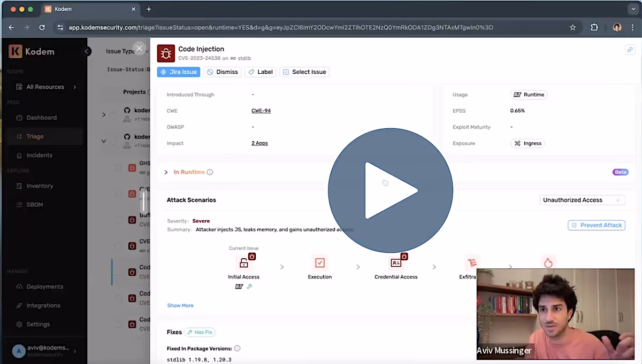Click the Code Injection bug icon

(x=166, y=53)
